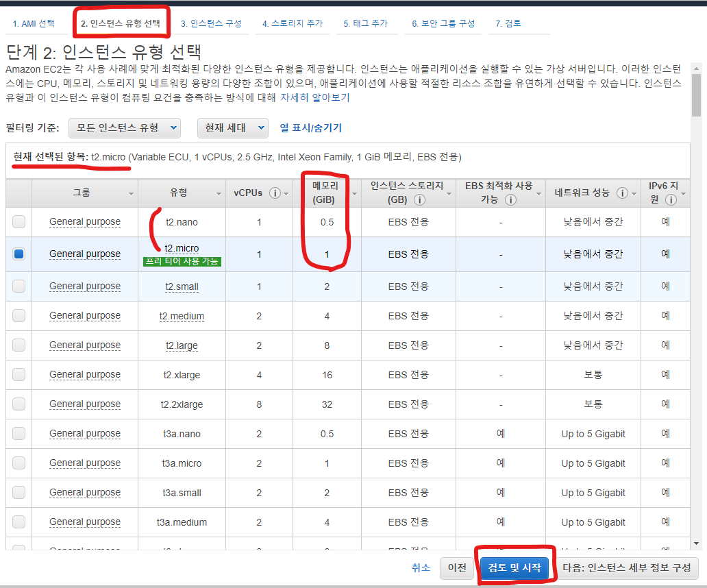The image size is (707, 588).
Task: Click IPv6 support info icon
Action: tap(671, 199)
